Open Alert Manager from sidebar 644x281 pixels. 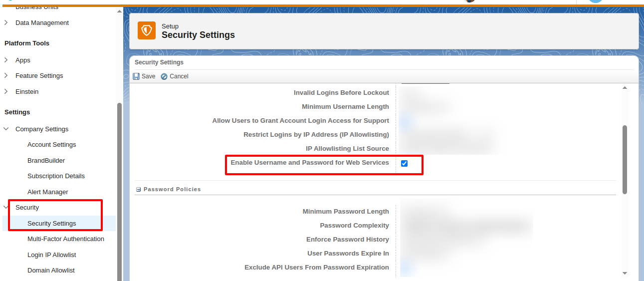tap(48, 192)
